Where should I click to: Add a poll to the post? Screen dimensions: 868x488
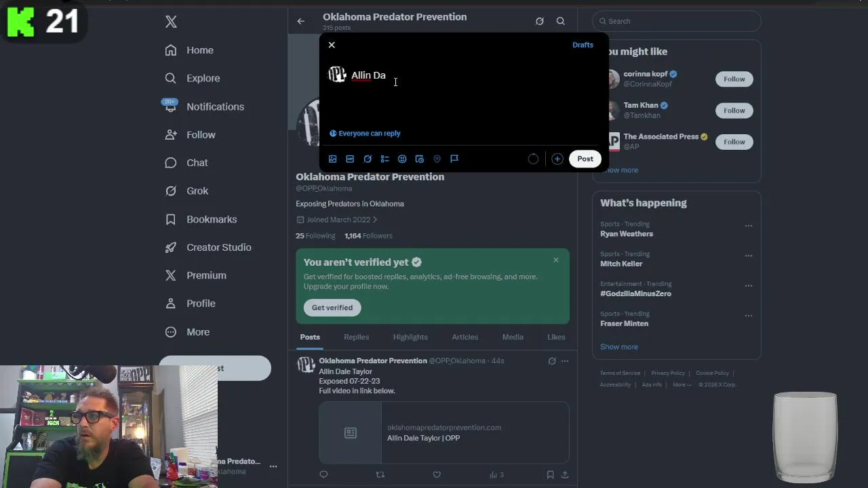[x=384, y=159]
